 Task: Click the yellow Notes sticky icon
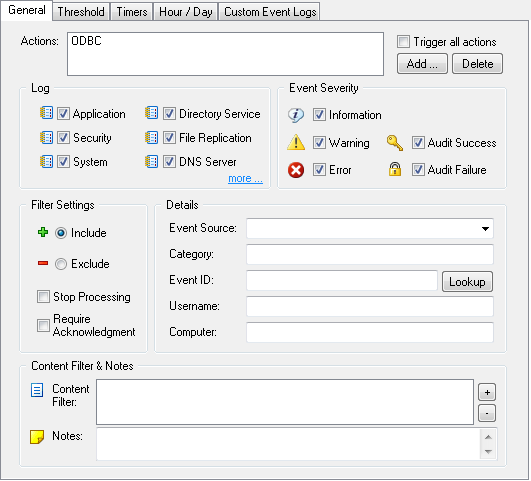(x=37, y=437)
